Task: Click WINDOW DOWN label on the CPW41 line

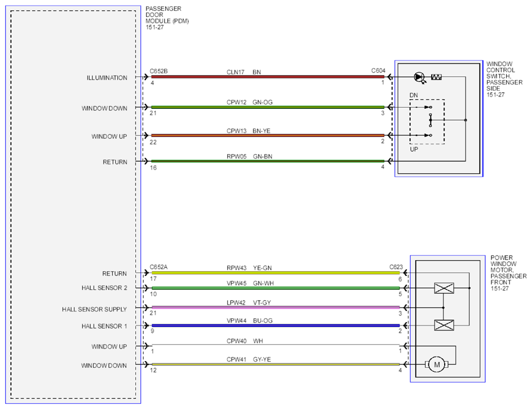Action: (x=104, y=366)
